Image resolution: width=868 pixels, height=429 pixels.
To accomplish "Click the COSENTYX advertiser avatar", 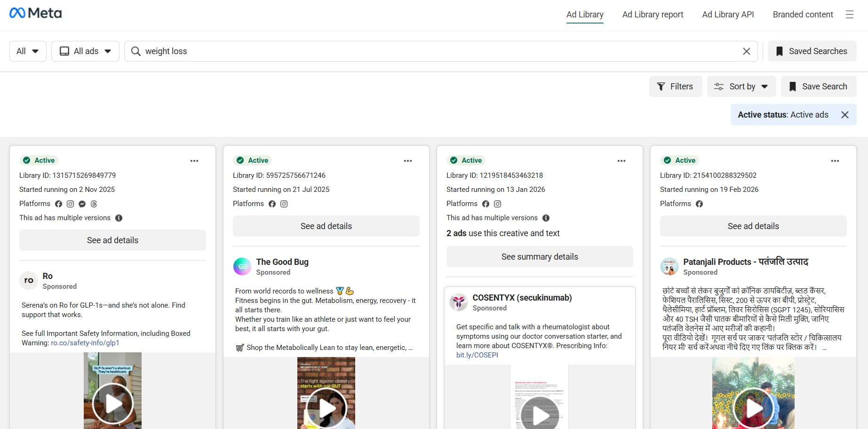I will tap(458, 302).
